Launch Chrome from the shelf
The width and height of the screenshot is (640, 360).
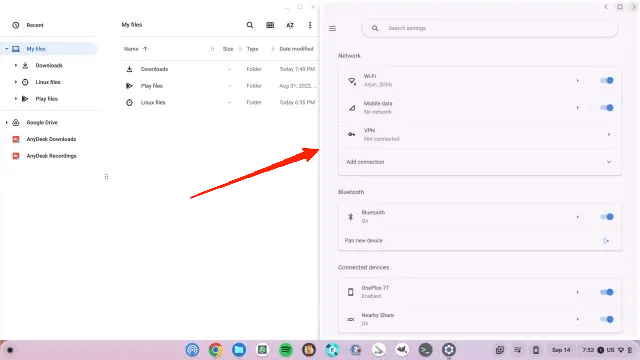[x=216, y=350]
